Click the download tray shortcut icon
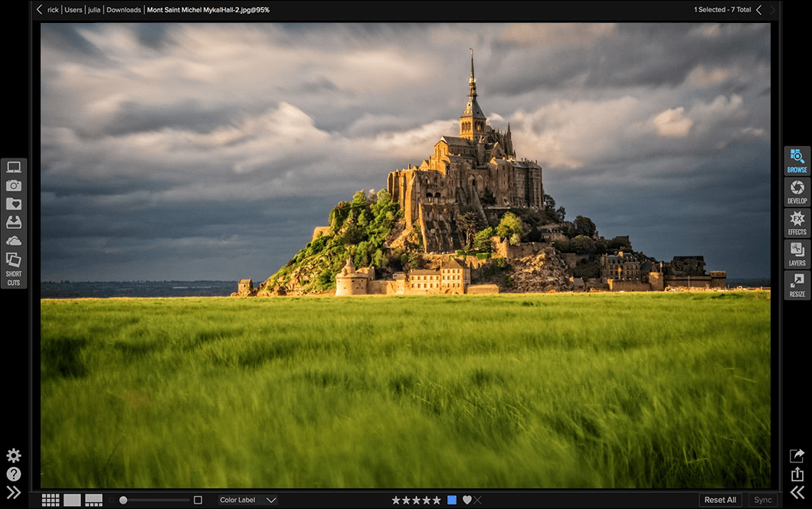The width and height of the screenshot is (812, 509). point(14,222)
